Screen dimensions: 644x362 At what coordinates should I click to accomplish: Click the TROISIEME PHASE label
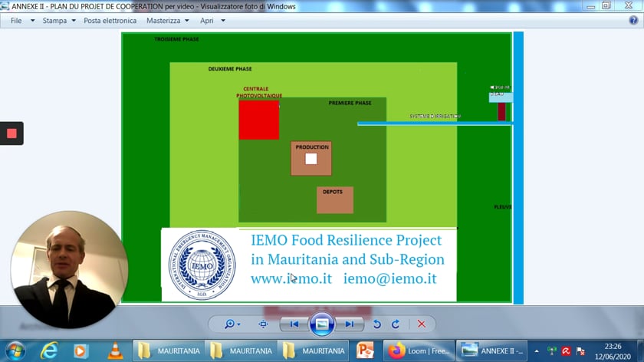tap(176, 39)
